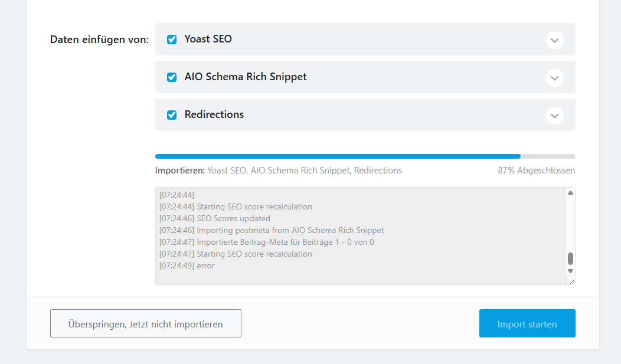Expand the Redirections chevron arrow
The image size is (621, 364).
(554, 116)
